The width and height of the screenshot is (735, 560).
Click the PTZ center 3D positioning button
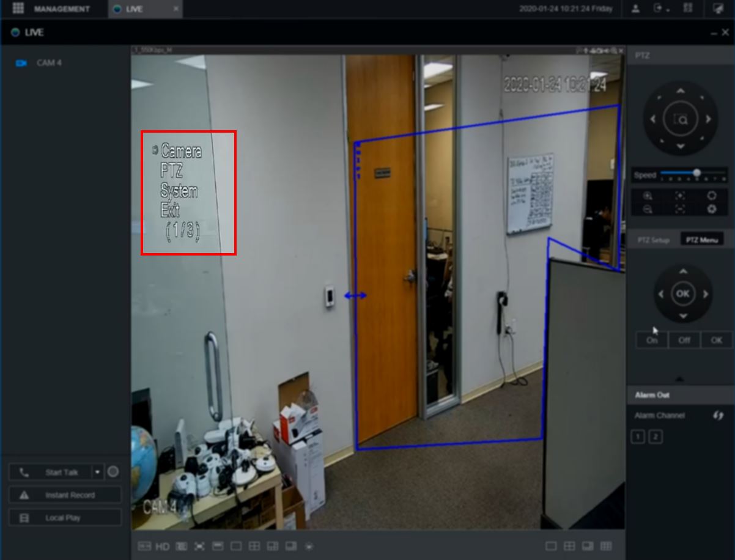(x=681, y=120)
